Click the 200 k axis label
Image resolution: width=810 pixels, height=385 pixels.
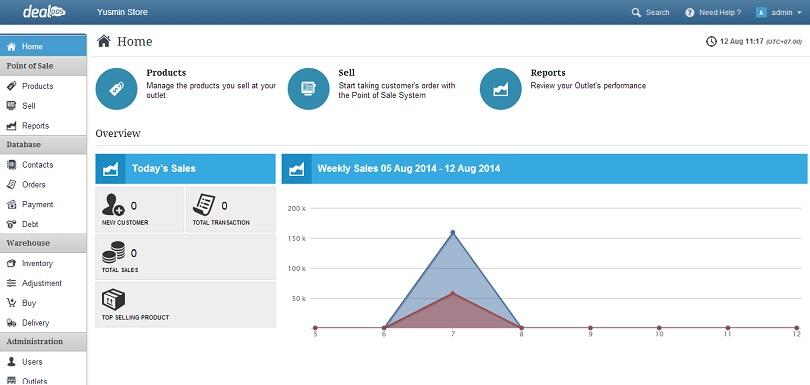(x=297, y=208)
